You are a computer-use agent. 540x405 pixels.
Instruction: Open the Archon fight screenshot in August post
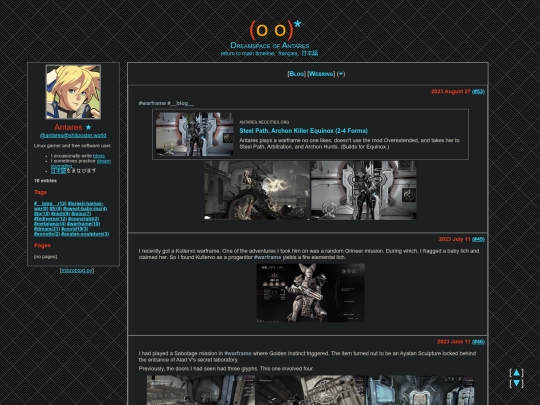257,190
